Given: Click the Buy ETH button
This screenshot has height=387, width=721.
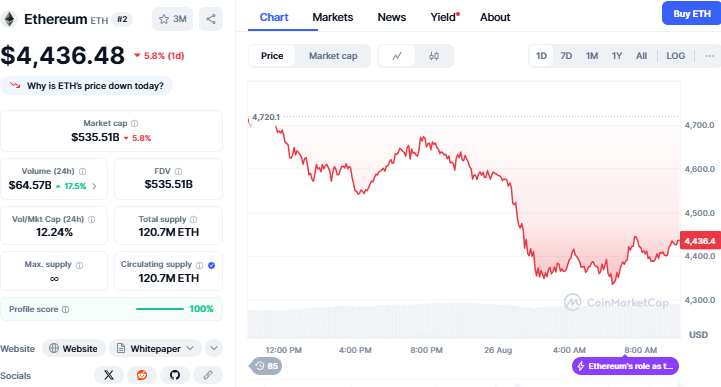Looking at the screenshot, I should (x=692, y=14).
